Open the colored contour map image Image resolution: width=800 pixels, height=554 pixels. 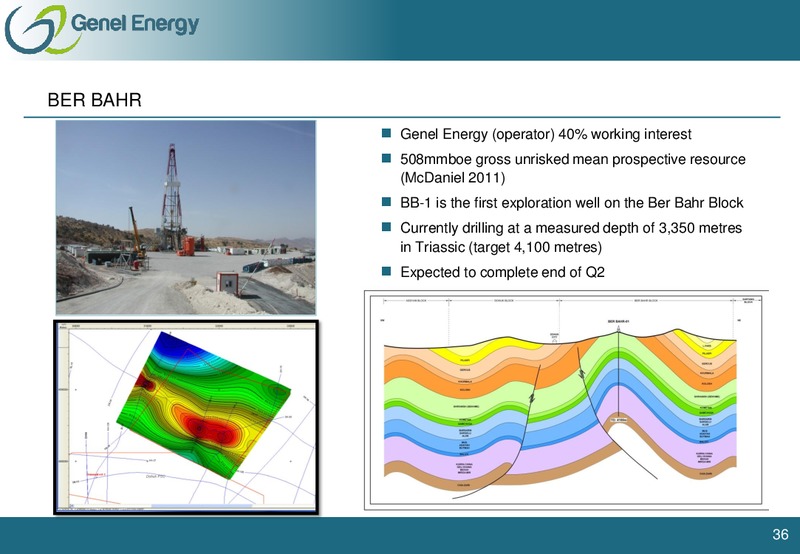[x=186, y=417]
